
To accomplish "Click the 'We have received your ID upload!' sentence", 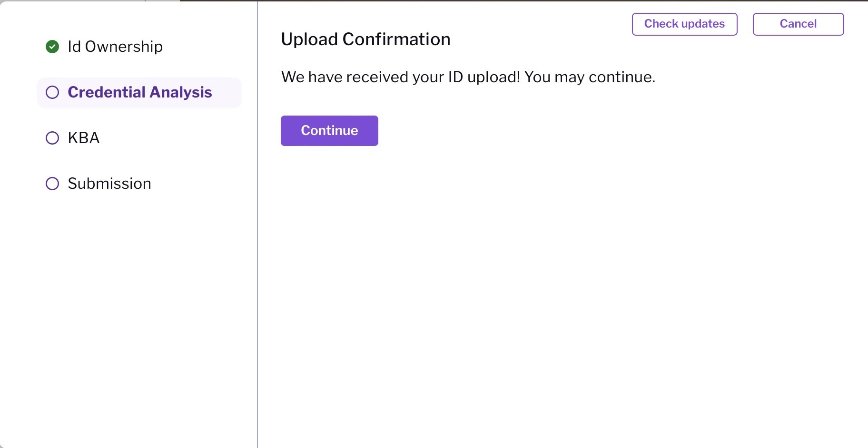I will coord(401,77).
